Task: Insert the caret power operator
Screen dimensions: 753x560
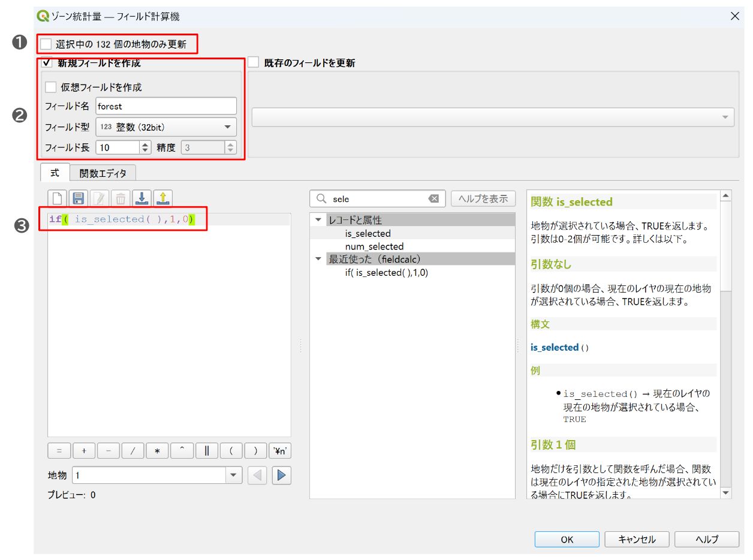Action: (182, 451)
